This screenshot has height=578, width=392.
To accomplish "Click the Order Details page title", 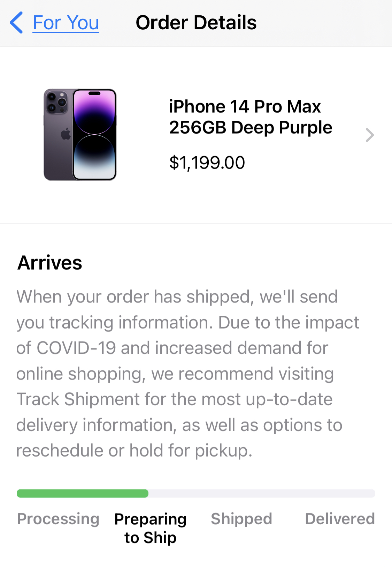I will [x=196, y=23].
